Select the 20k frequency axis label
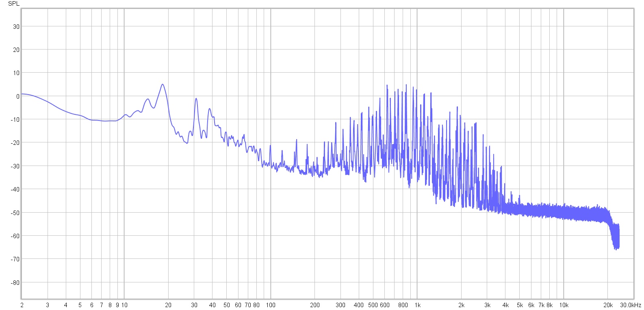Viewport: 644px width, 310px height. tap(608, 305)
